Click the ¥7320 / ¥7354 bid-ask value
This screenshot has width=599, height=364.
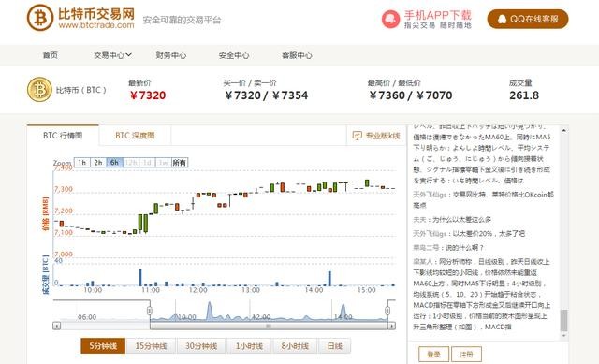pos(266,95)
